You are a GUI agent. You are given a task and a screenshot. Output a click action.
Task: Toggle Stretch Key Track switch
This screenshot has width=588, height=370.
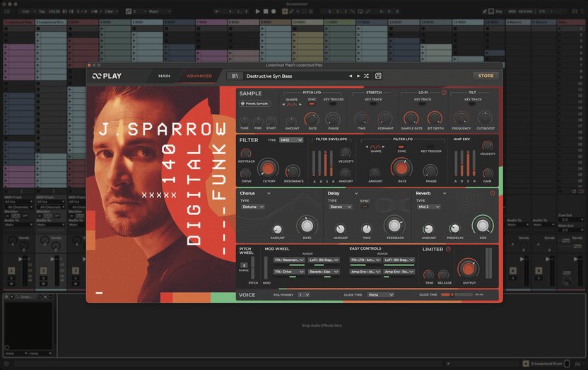point(373,104)
